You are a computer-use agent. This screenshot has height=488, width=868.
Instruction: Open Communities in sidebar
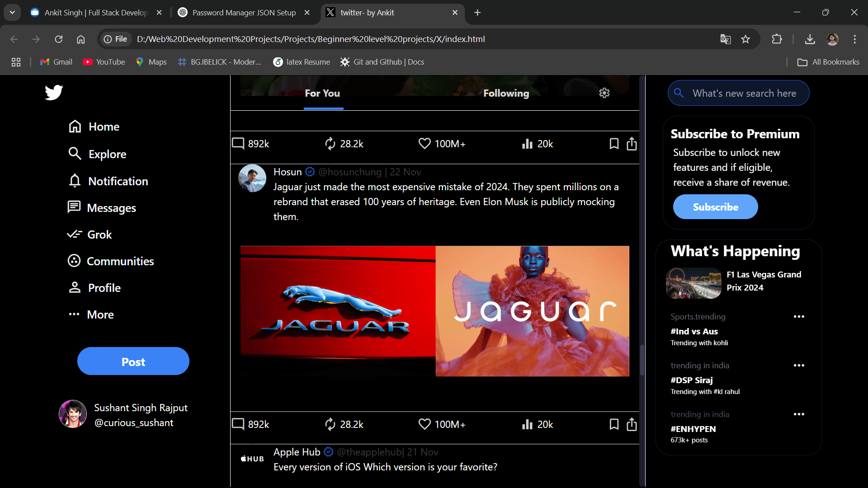click(x=111, y=261)
